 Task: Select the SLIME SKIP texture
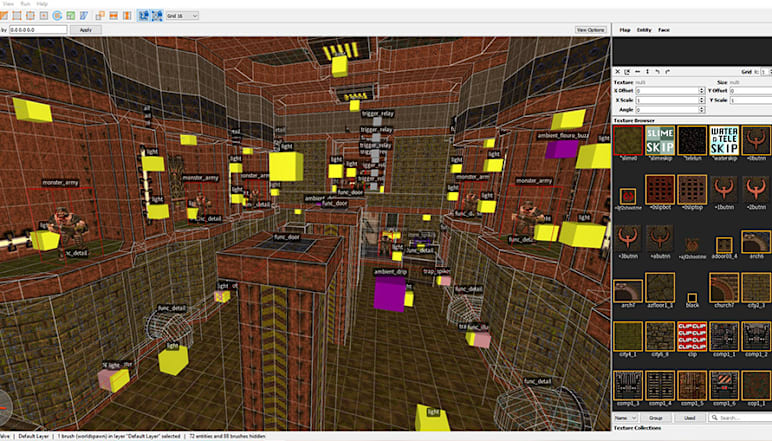[x=660, y=140]
